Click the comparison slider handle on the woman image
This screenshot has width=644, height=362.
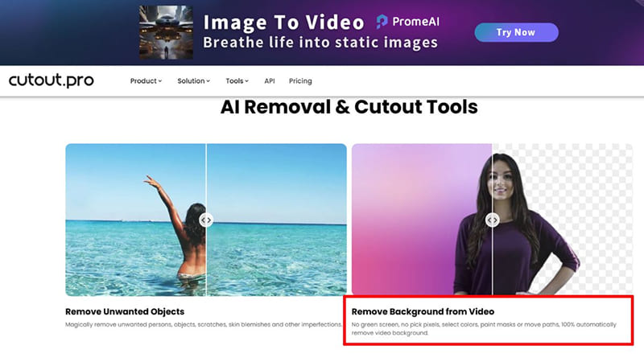[492, 219]
